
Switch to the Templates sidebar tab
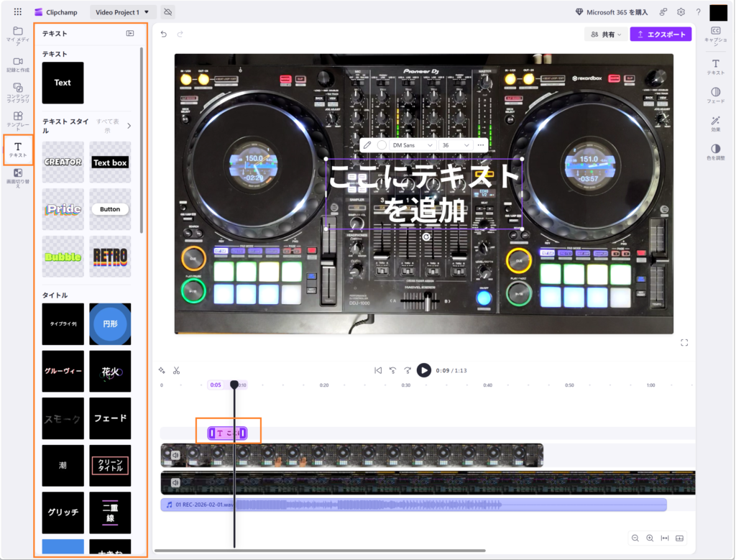18,119
